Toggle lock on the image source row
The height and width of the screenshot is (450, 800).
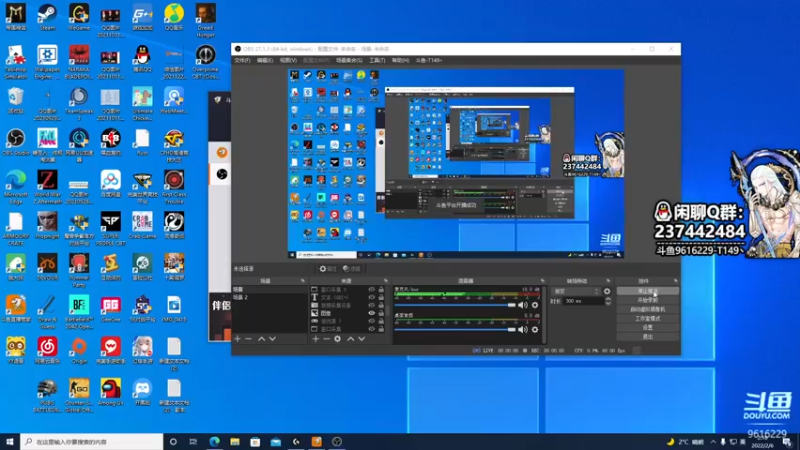click(x=381, y=313)
